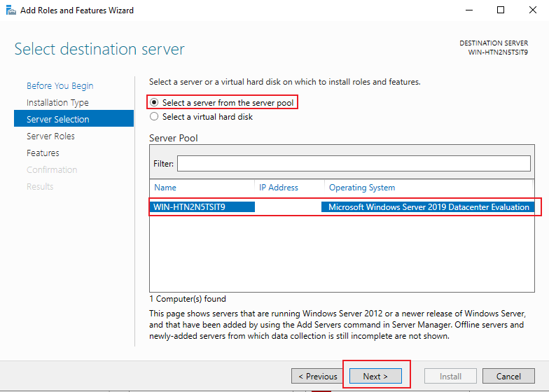Click the destination server name WIN-HTN2N5TSIT9 at top right
The width and height of the screenshot is (549, 392).
[x=498, y=52]
